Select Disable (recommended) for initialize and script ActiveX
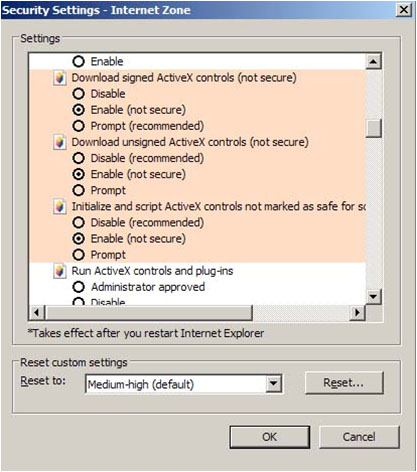 tap(78, 222)
